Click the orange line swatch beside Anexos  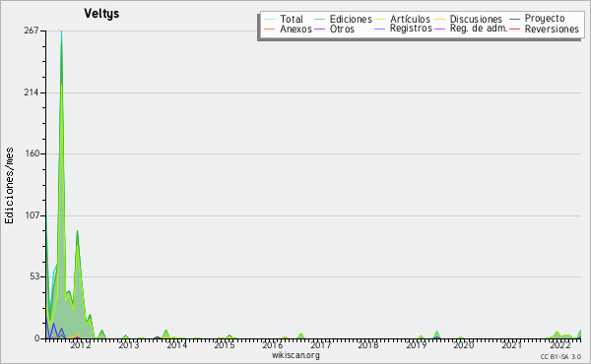(x=270, y=29)
